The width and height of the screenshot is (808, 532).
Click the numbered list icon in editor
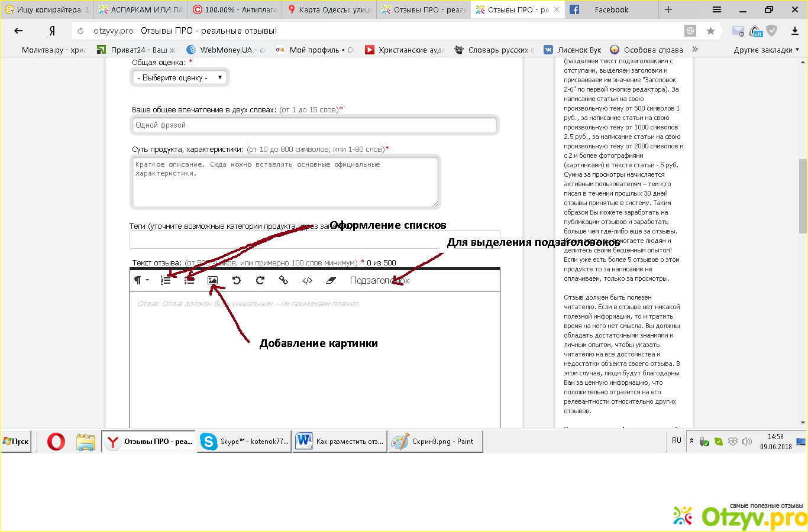[x=166, y=280]
